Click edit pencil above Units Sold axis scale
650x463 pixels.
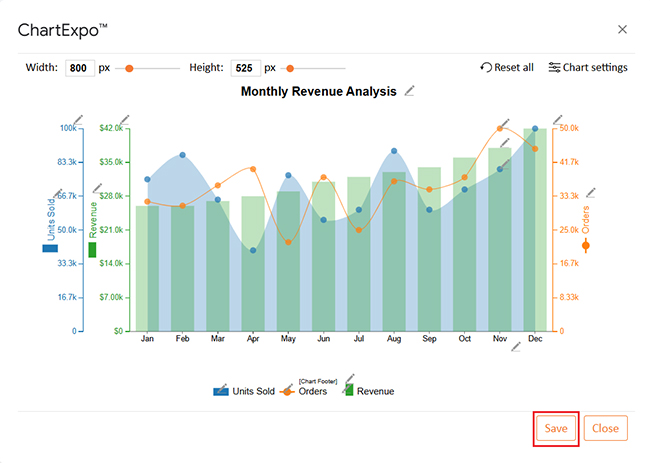78,118
